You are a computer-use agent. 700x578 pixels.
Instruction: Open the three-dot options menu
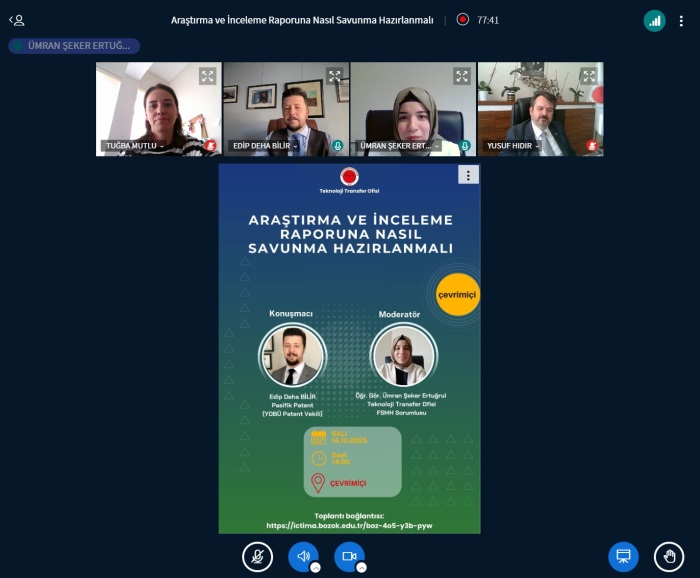tap(681, 20)
